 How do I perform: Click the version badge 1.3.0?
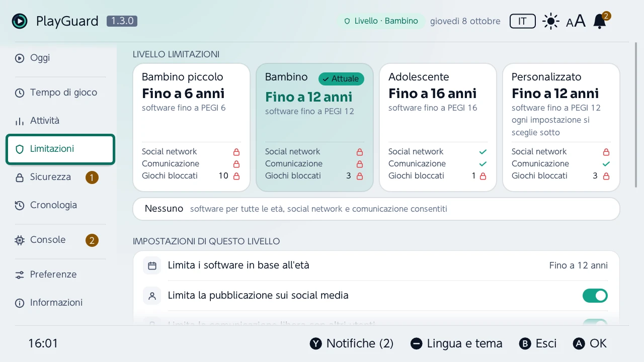pos(122,21)
